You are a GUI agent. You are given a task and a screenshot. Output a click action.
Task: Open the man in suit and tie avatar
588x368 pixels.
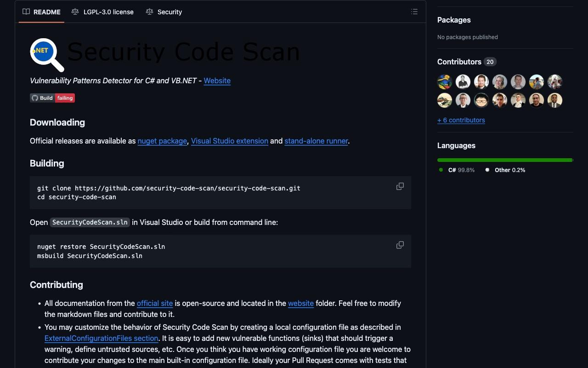[x=555, y=100]
